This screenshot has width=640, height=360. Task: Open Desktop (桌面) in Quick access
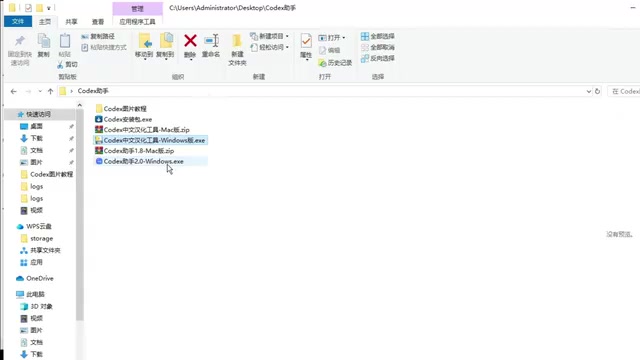(x=36, y=126)
